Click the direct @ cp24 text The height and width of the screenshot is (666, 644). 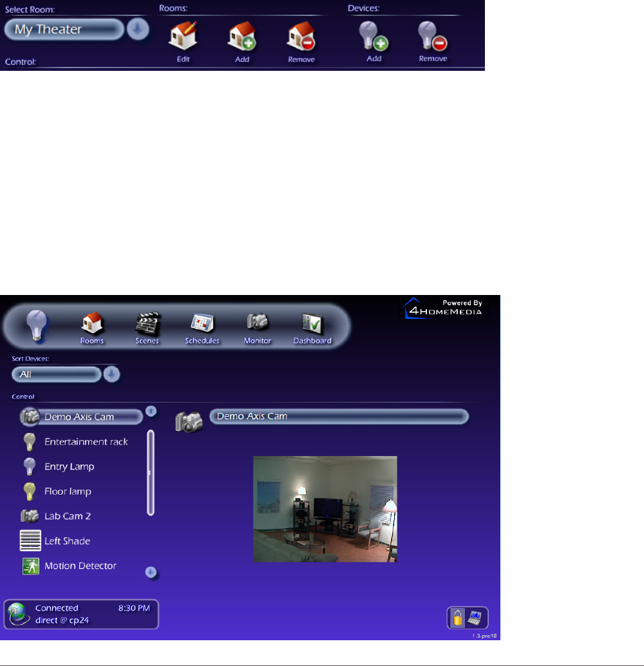62,620
